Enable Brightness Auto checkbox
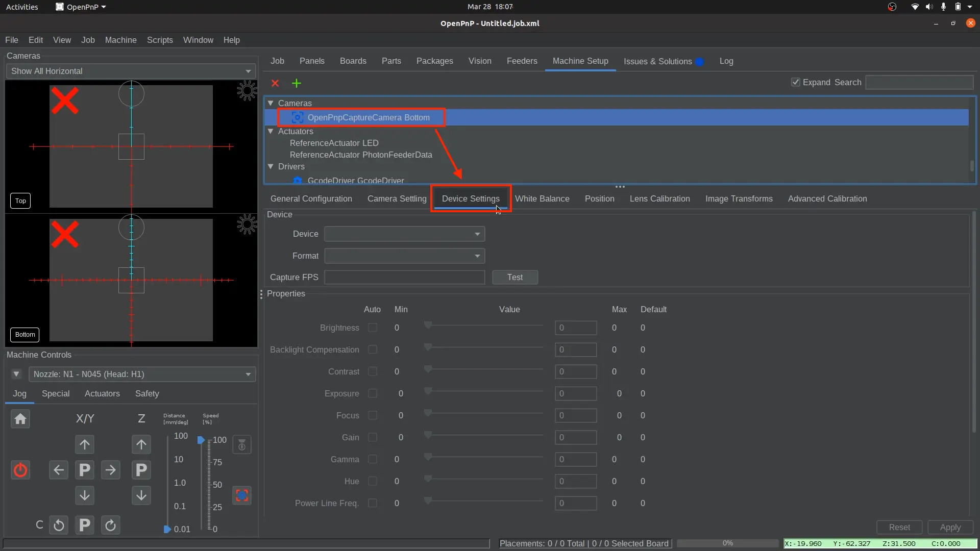980x551 pixels. point(373,328)
